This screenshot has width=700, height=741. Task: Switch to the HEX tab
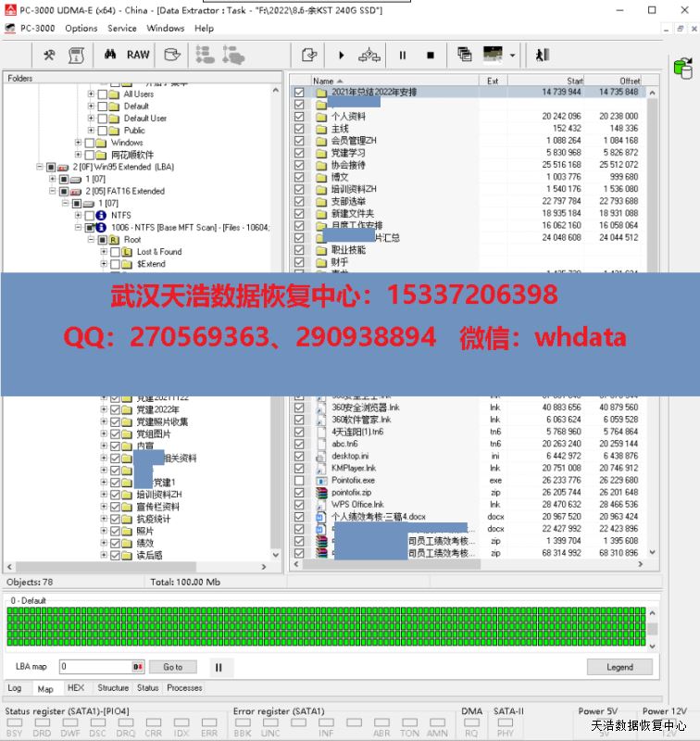pyautogui.click(x=76, y=688)
